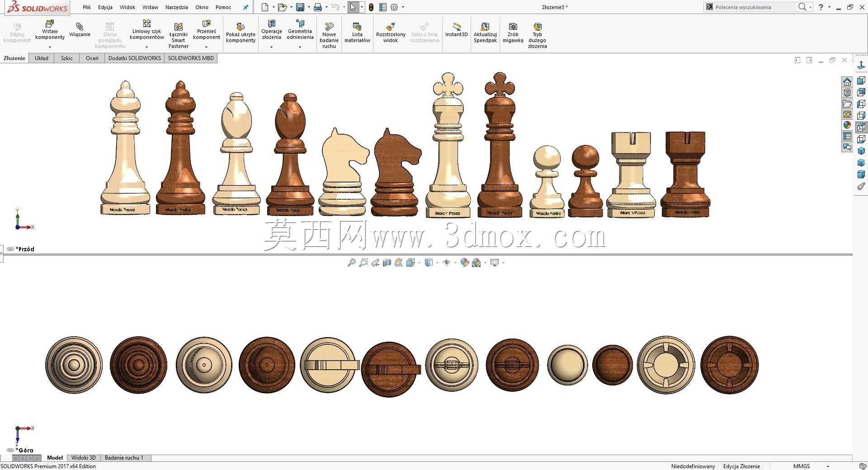Open Operacje złożenia tool
This screenshot has height=470, width=868.
coord(272,30)
